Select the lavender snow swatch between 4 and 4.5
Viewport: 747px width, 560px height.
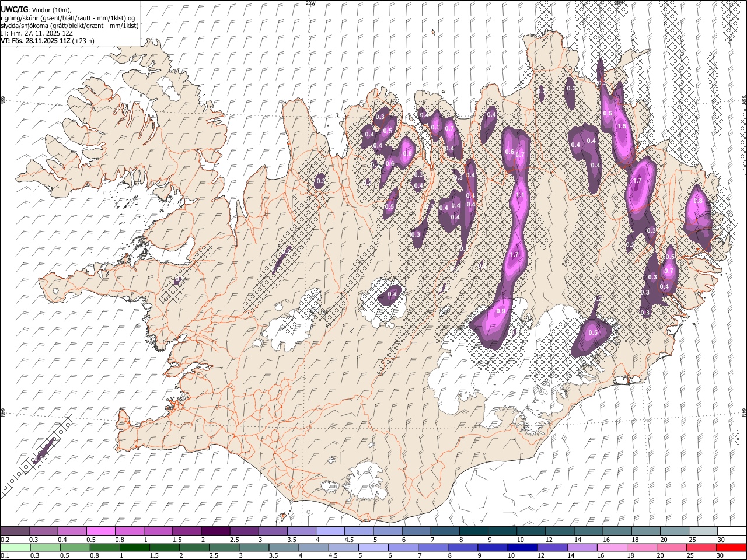coord(330,531)
